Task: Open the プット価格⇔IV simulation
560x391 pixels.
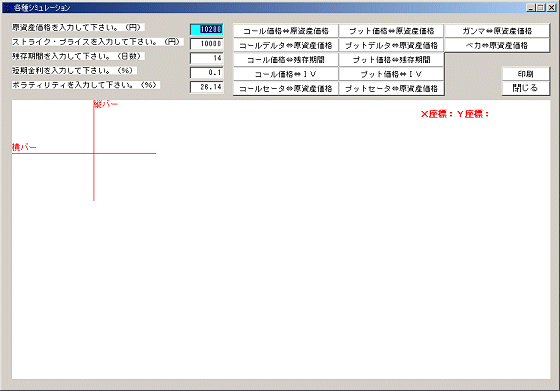Action: [x=391, y=74]
